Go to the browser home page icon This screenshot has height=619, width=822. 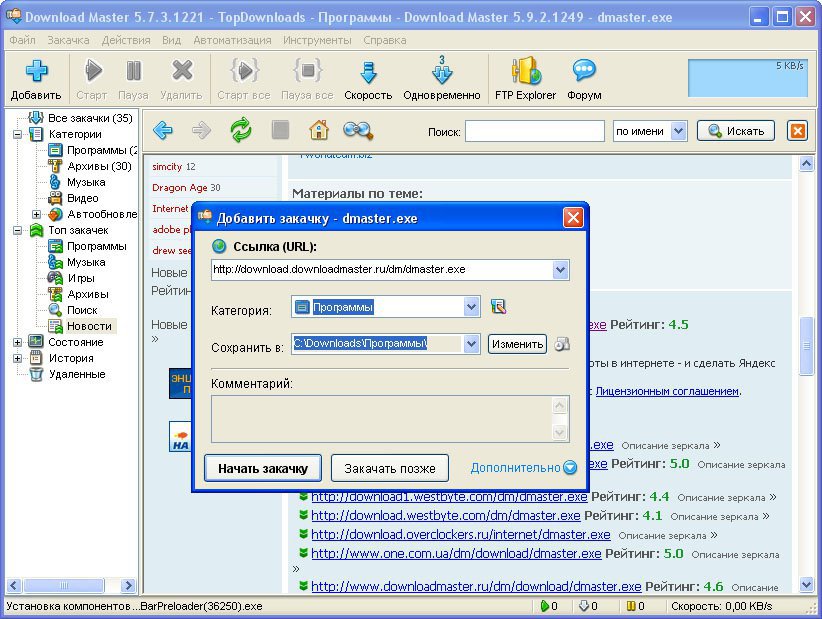(x=318, y=130)
